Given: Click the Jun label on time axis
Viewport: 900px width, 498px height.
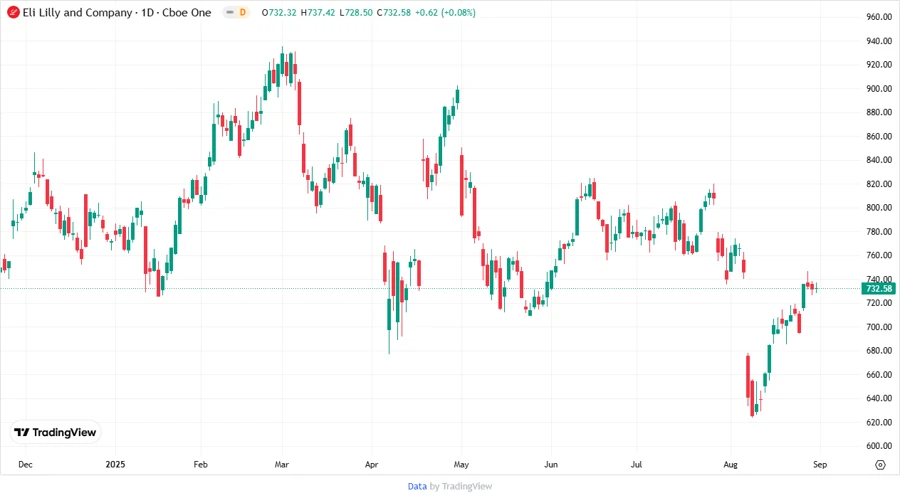Looking at the screenshot, I should 551,465.
